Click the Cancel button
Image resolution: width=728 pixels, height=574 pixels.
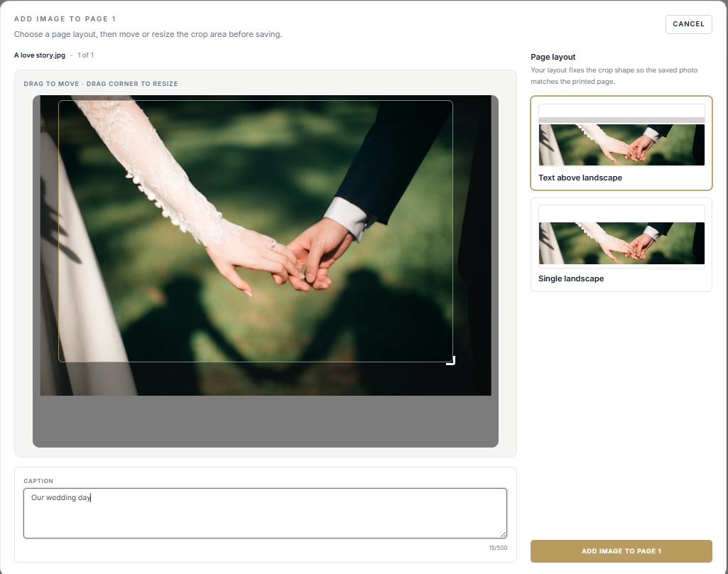click(688, 24)
